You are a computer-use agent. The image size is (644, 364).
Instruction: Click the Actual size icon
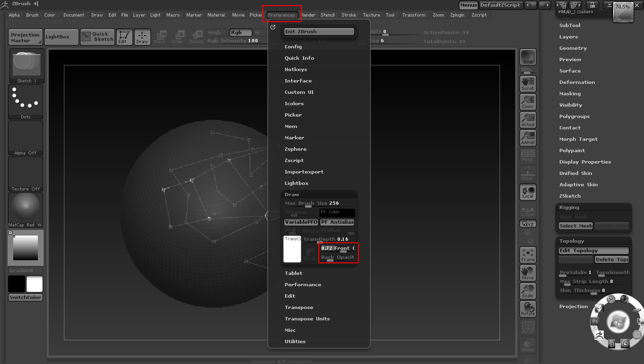click(x=528, y=119)
